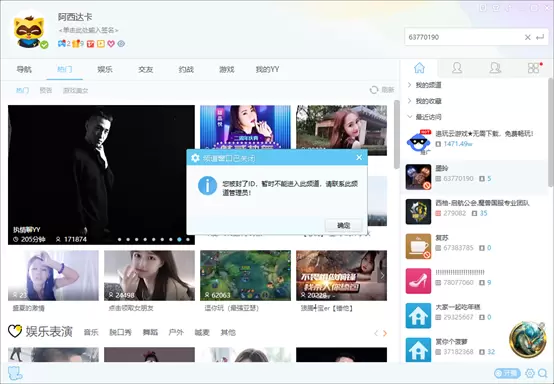The width and height of the screenshot is (554, 384).
Task: Click the 开播 start broadcast button
Action: [x=507, y=373]
